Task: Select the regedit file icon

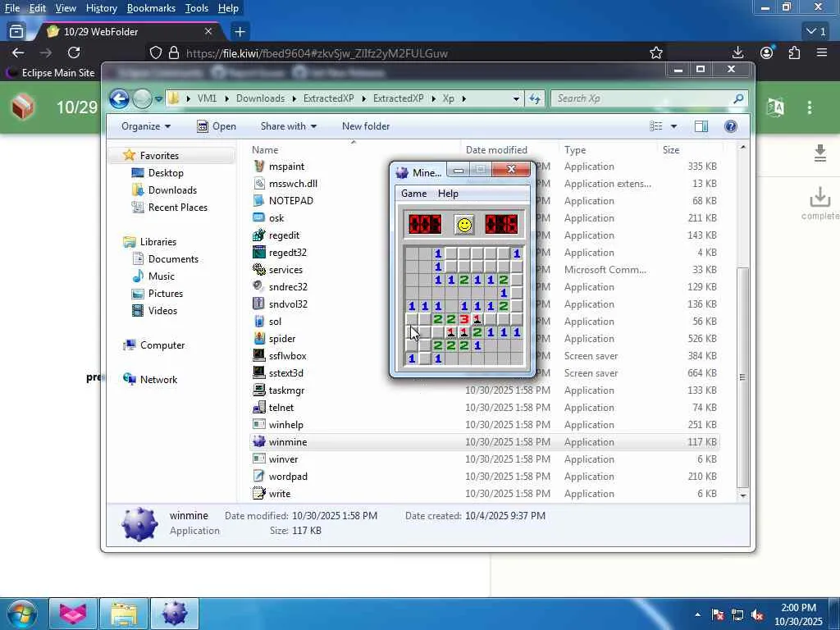Action: click(x=258, y=235)
